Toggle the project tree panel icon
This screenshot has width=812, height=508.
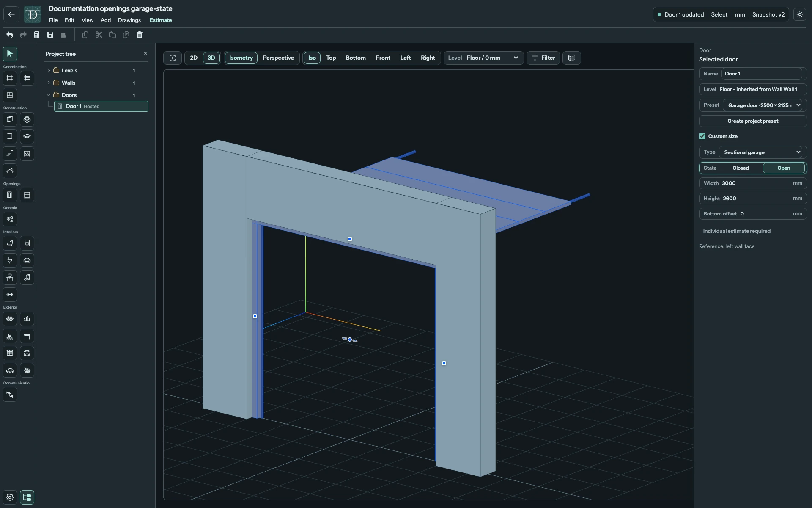[27, 497]
